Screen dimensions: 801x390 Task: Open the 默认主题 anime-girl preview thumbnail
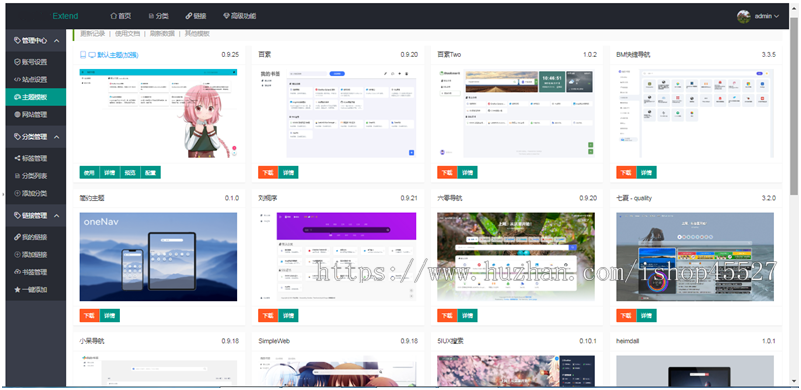coord(158,113)
